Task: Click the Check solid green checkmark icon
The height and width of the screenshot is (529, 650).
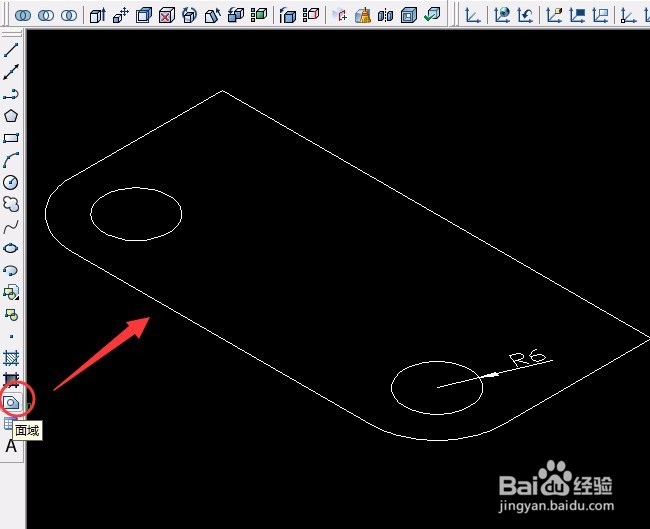Action: 432,15
